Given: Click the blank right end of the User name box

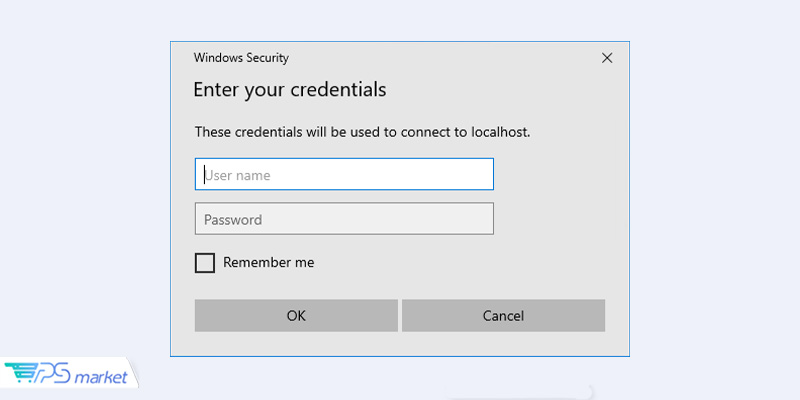Looking at the screenshot, I should click(x=459, y=174).
